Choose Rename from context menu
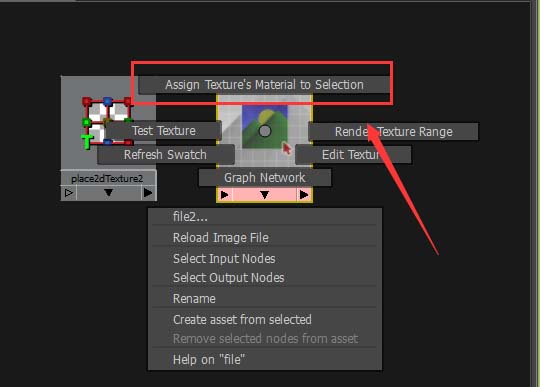The height and width of the screenshot is (387, 540). pos(265,299)
